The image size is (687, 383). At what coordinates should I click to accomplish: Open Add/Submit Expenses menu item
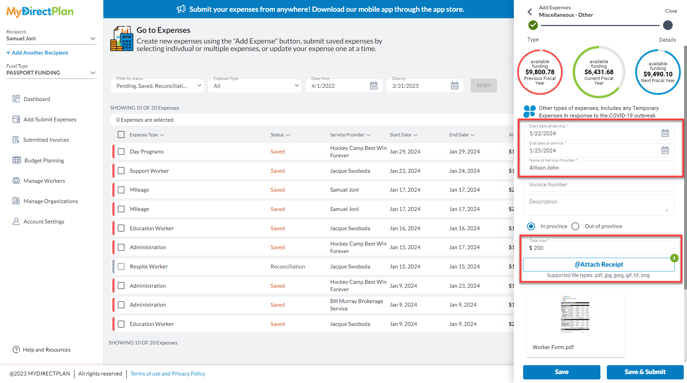tap(50, 119)
